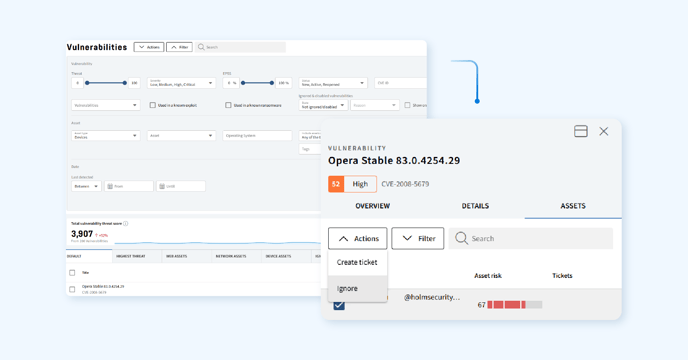Viewport: 688px width, 360px height.
Task: Open the 'Not ignored/disabled' state dropdown
Action: click(323, 105)
